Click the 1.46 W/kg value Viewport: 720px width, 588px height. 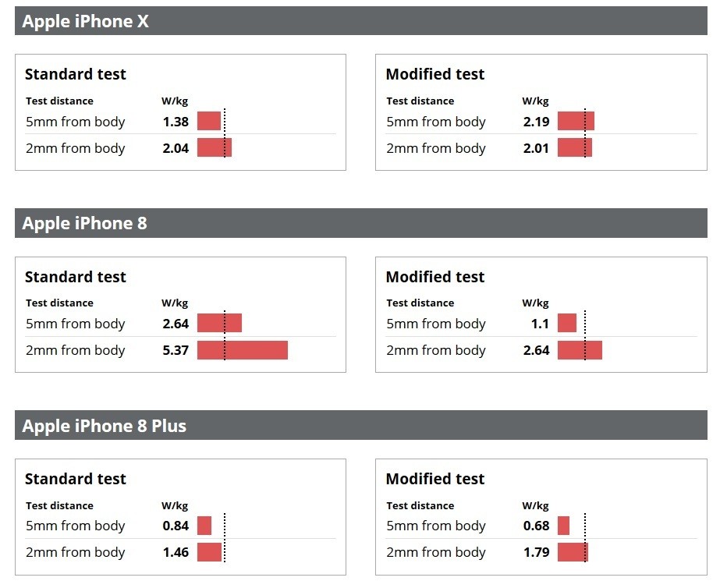tap(176, 552)
